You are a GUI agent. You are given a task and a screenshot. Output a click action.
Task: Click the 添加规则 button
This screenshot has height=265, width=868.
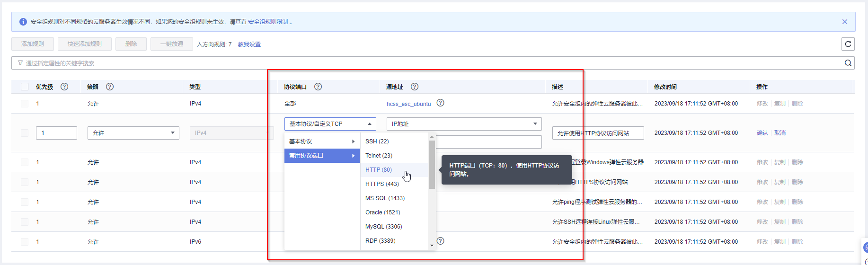tap(33, 44)
